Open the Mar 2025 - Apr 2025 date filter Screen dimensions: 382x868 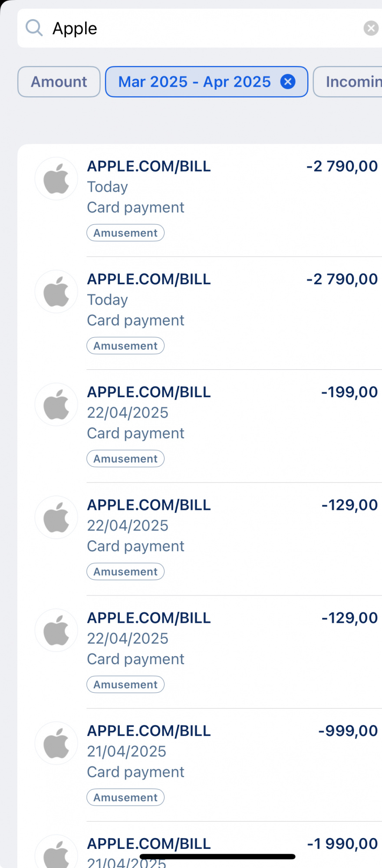194,82
